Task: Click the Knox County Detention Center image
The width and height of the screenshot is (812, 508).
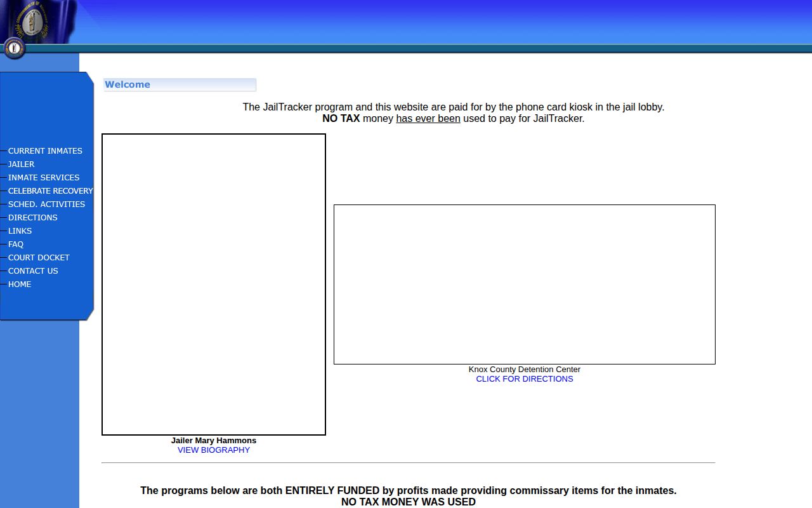Action: pyautogui.click(x=525, y=284)
